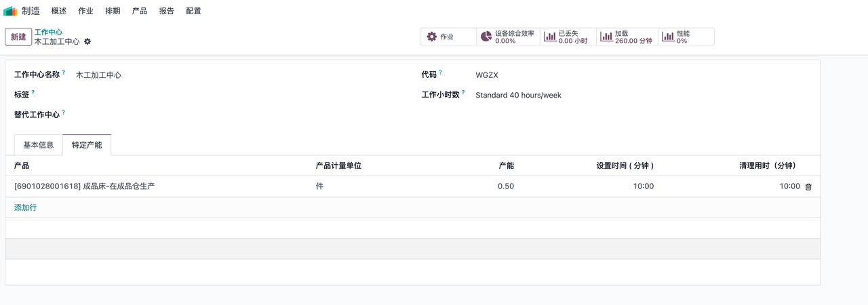Show help tooltip for 工作中心名称
This screenshot has height=305, width=868.
coord(64,73)
